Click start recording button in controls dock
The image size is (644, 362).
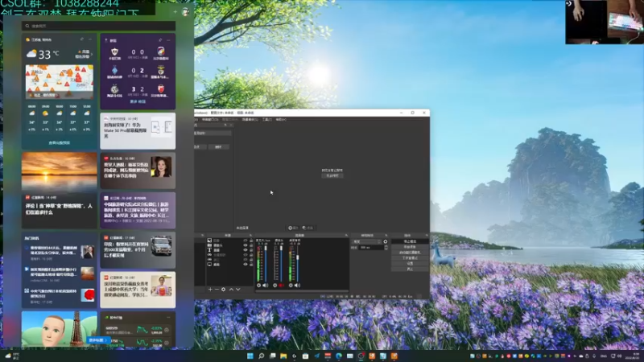pos(410,247)
